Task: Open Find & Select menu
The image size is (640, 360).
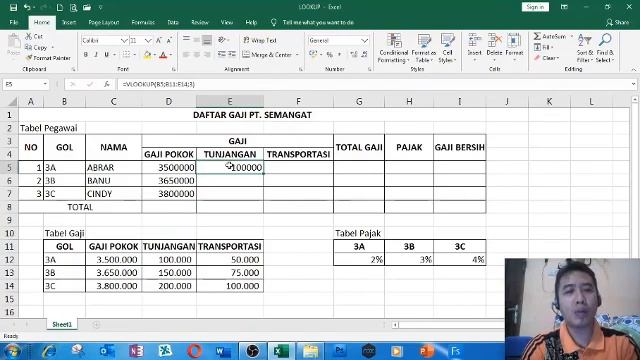Action: click(x=605, y=48)
